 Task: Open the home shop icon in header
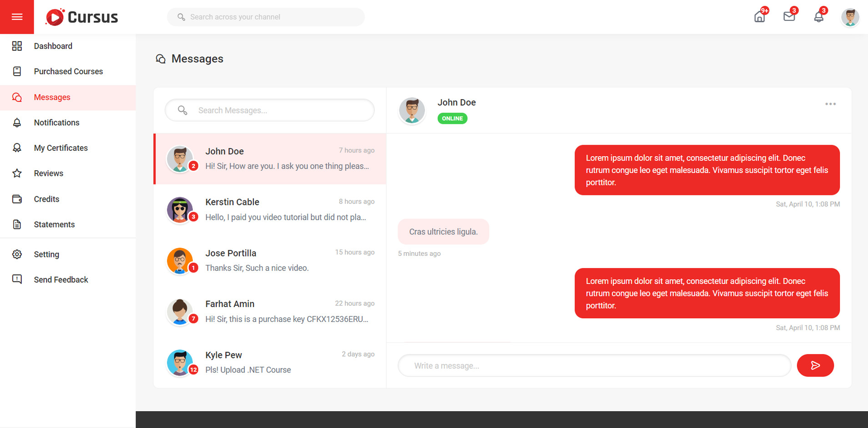tap(759, 17)
